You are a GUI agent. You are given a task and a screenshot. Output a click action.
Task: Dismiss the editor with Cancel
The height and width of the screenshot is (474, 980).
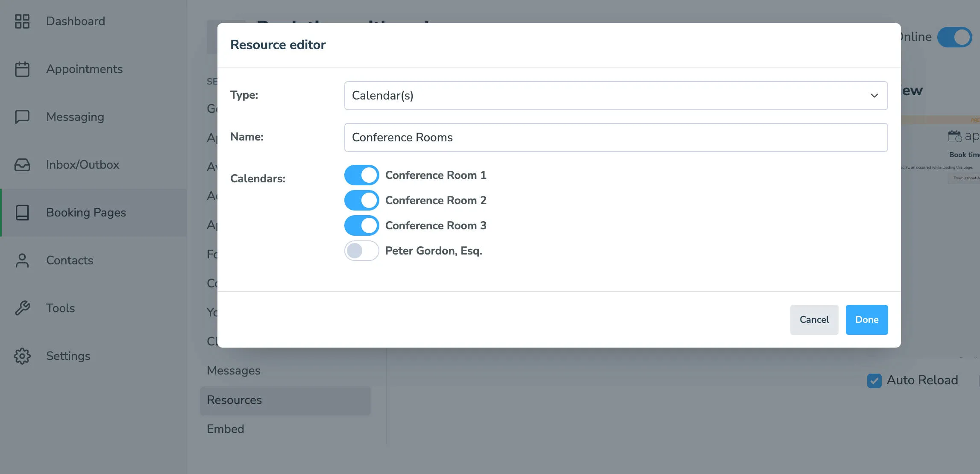point(814,319)
